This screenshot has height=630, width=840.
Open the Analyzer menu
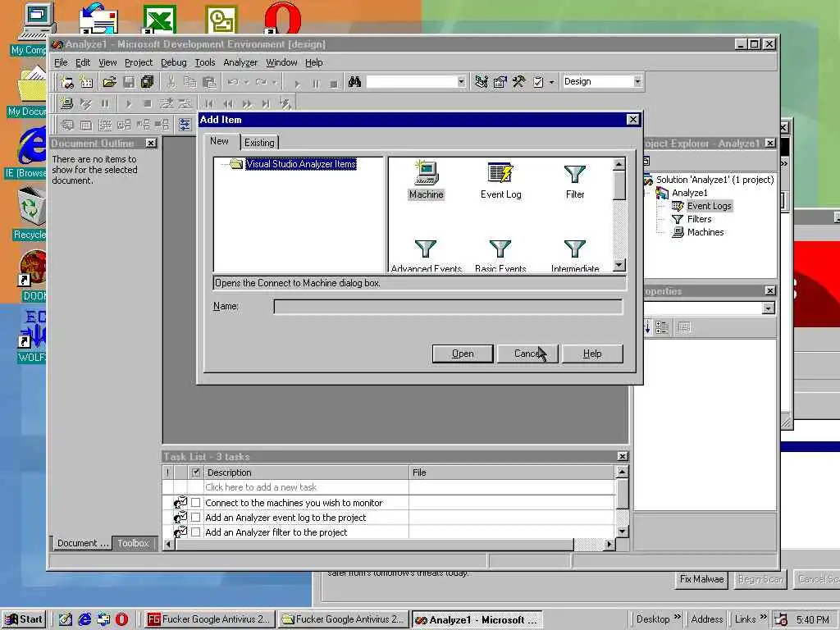click(240, 62)
